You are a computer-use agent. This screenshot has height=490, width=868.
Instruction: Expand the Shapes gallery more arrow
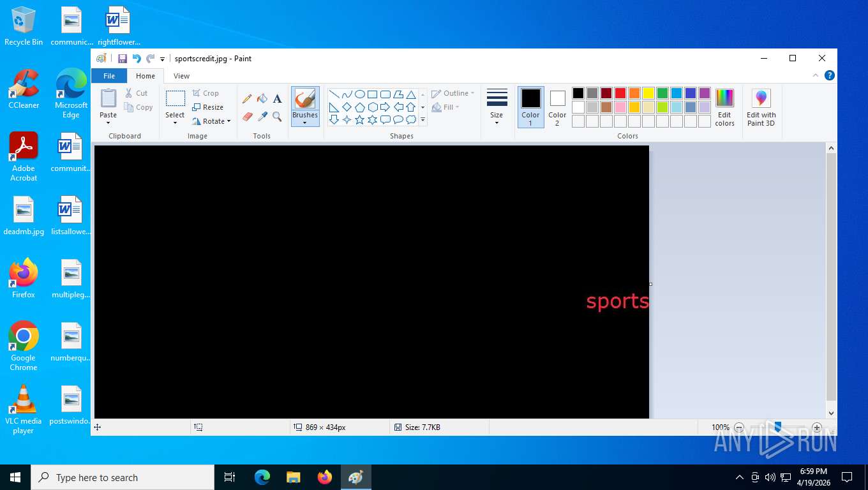(423, 120)
